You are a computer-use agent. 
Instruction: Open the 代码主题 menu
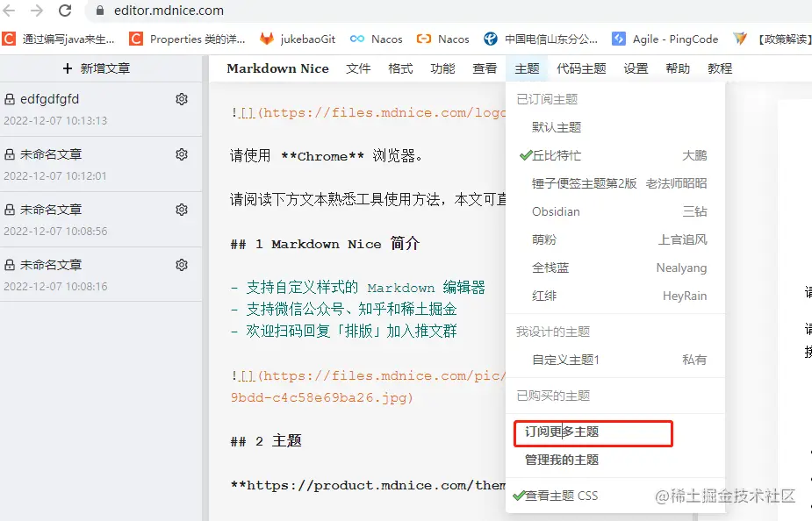point(581,68)
